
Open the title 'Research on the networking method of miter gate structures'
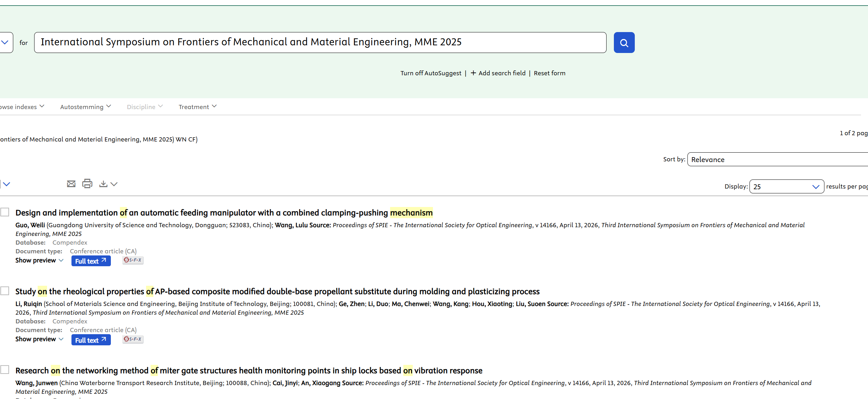249,370
